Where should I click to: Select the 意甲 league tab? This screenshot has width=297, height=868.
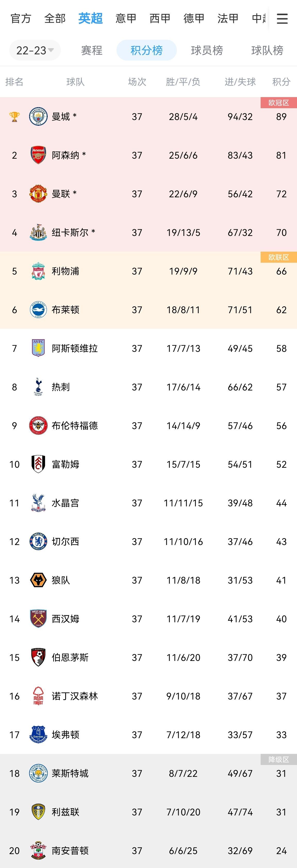(126, 18)
